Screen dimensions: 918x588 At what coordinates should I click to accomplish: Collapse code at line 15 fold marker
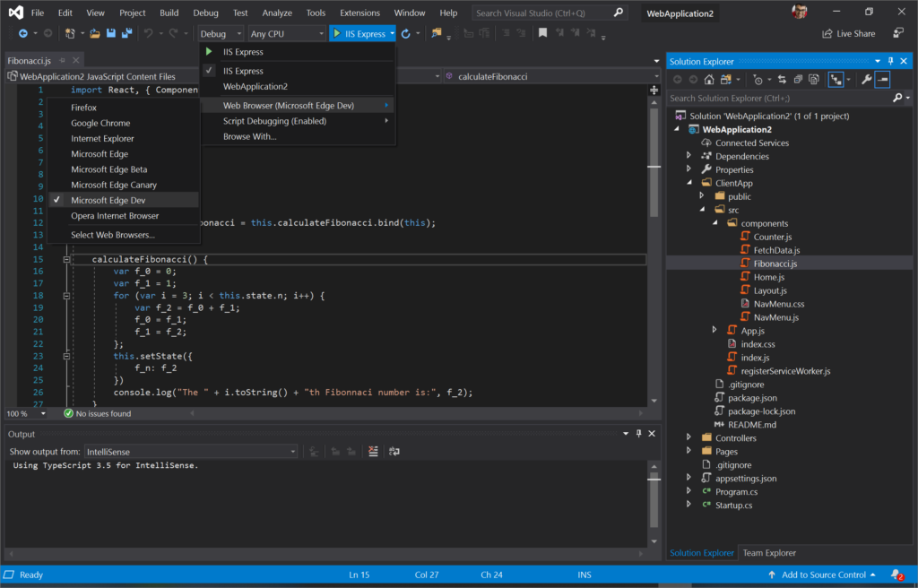[x=66, y=259]
